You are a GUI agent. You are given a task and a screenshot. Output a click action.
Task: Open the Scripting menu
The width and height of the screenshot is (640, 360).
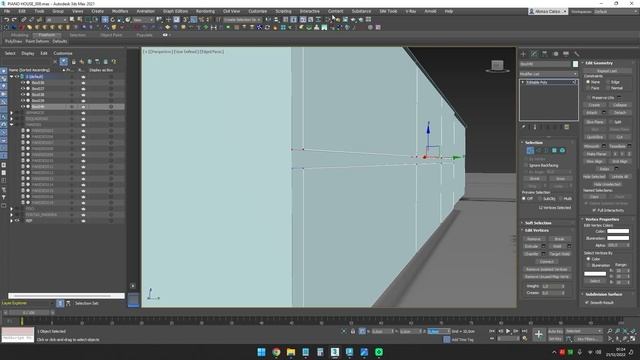pyautogui.click(x=283, y=11)
